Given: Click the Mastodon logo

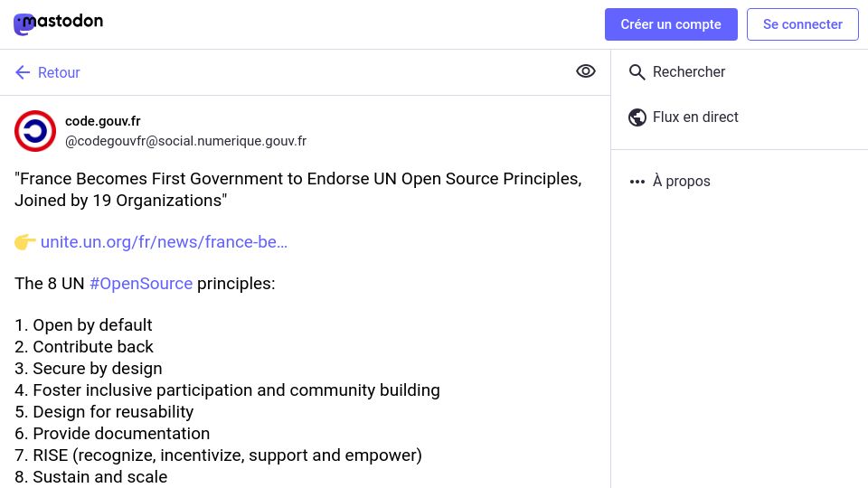Looking at the screenshot, I should tap(58, 23).
